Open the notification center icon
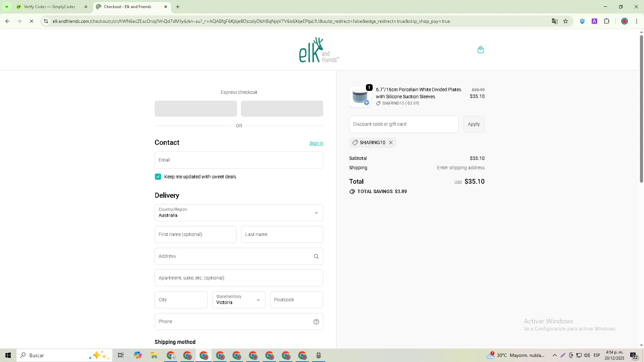The image size is (644, 362). 634,356
